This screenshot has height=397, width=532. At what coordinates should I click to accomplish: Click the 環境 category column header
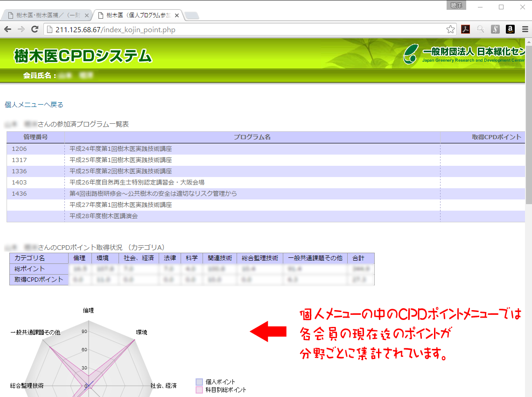click(x=105, y=258)
